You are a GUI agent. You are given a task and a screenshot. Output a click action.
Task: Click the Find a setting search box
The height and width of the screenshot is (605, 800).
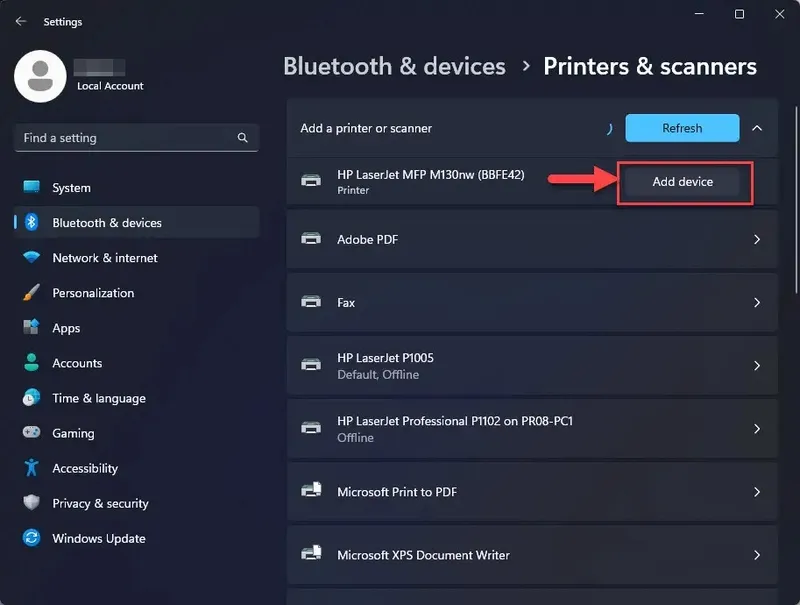136,137
